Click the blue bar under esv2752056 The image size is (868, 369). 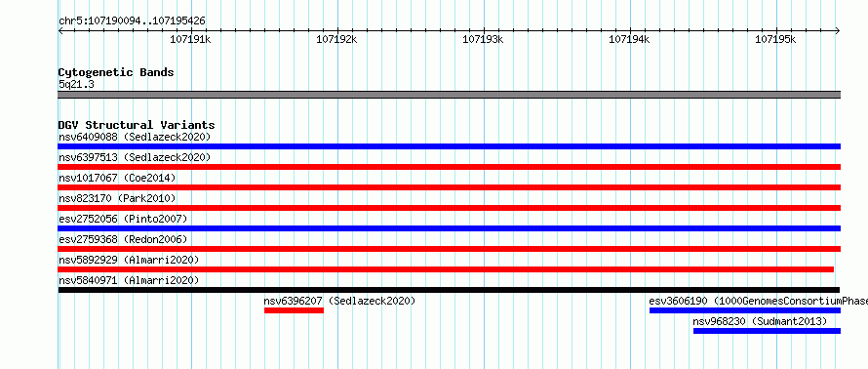(x=450, y=228)
